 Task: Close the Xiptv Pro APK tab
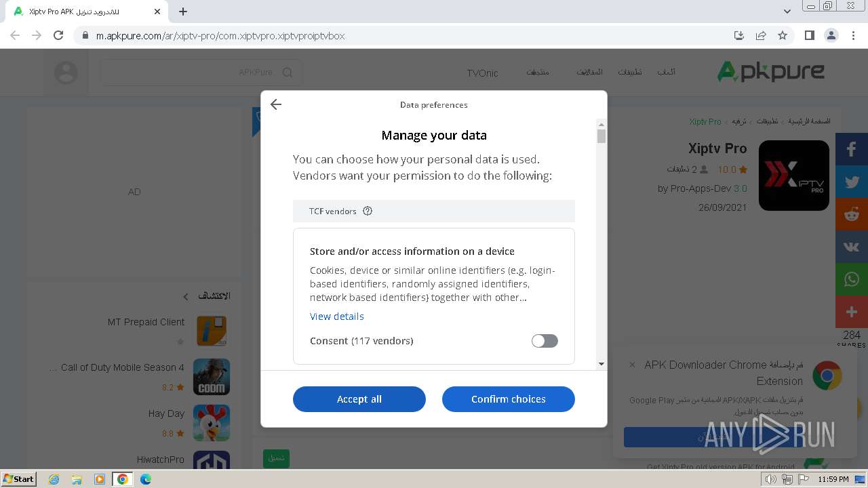157,12
